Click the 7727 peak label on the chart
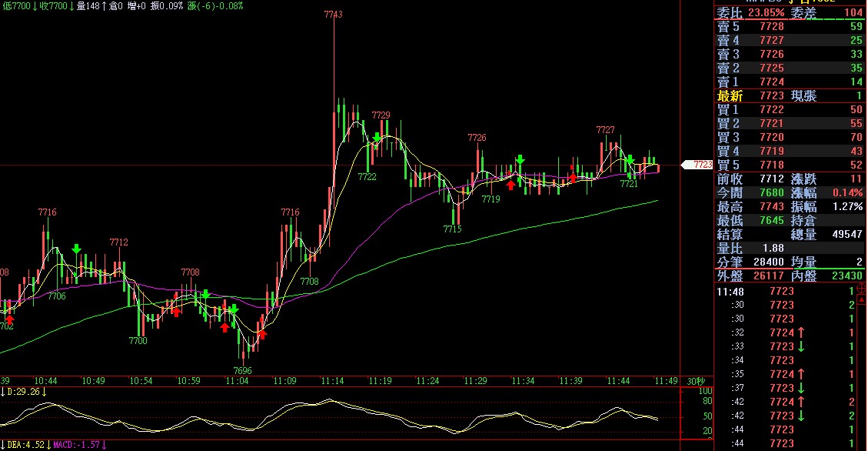 tap(606, 129)
